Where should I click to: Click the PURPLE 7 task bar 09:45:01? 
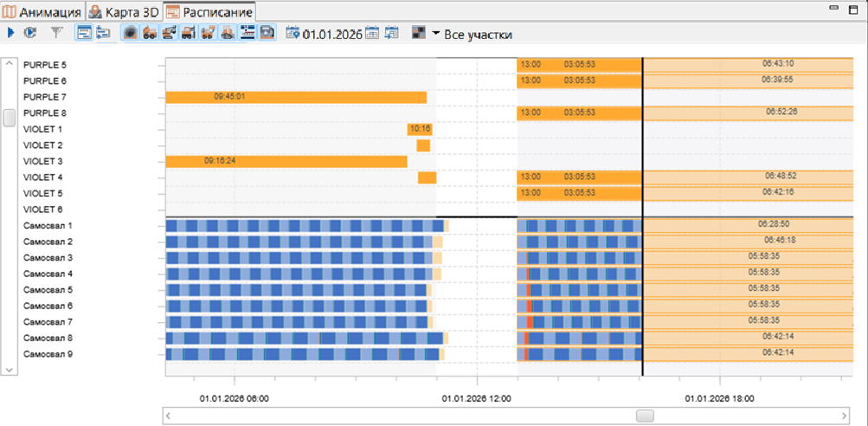296,98
